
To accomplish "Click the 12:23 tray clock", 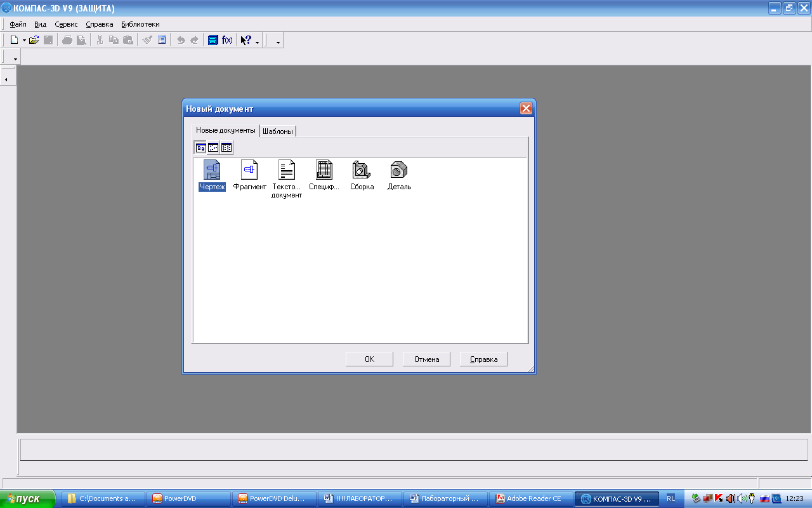I will point(795,498).
